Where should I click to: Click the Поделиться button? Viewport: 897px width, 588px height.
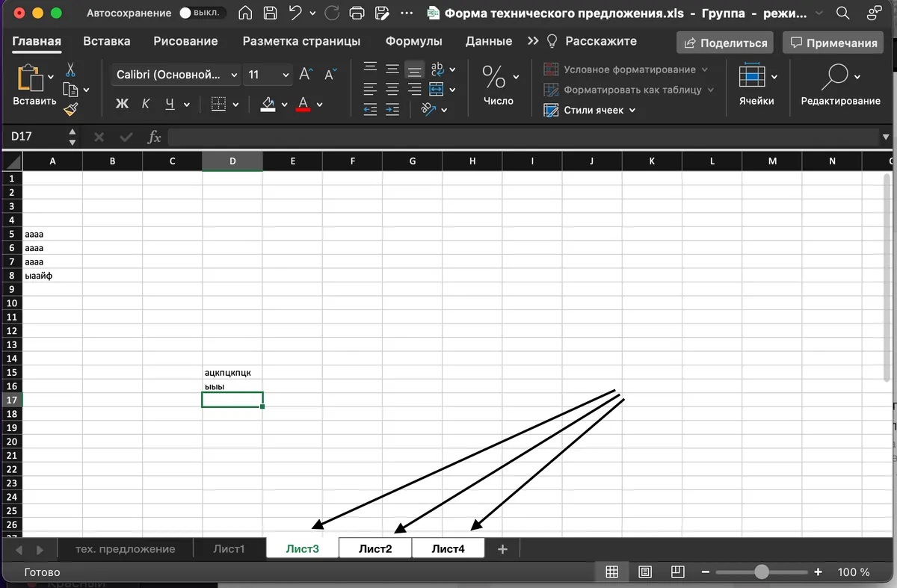(725, 43)
